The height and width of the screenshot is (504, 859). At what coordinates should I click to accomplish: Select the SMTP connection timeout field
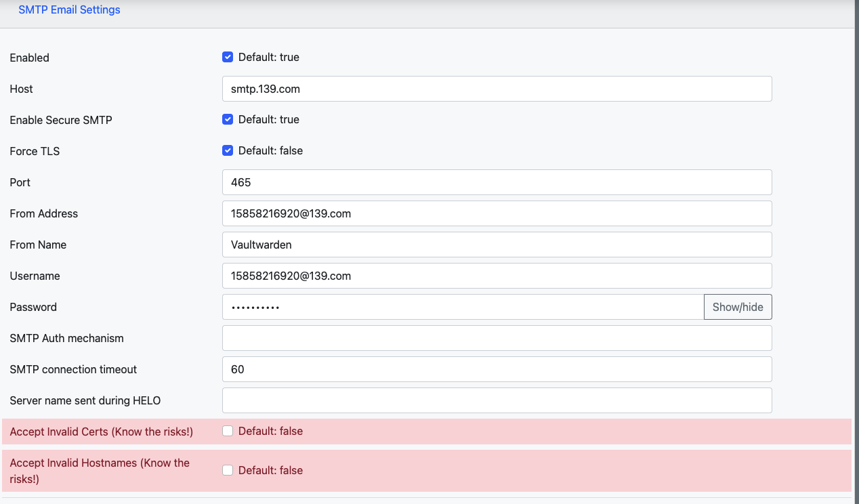pyautogui.click(x=497, y=369)
